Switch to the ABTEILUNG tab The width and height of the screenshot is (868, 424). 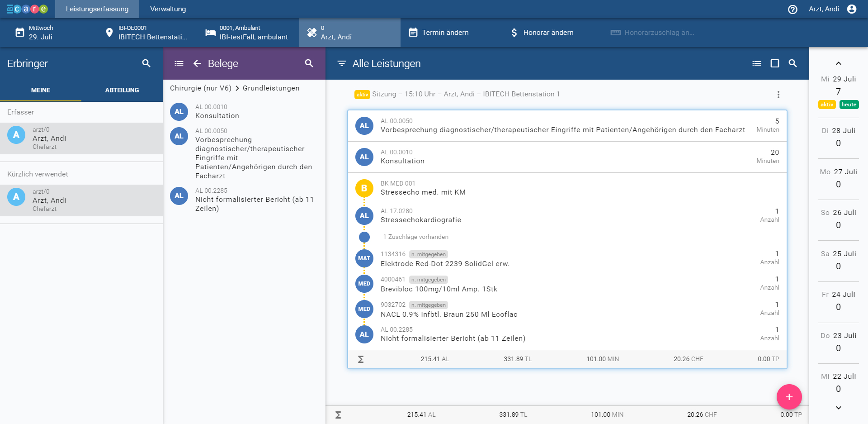[122, 90]
